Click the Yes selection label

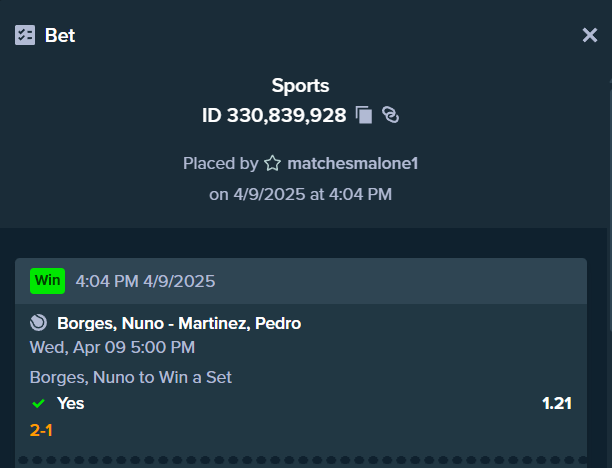tap(71, 404)
